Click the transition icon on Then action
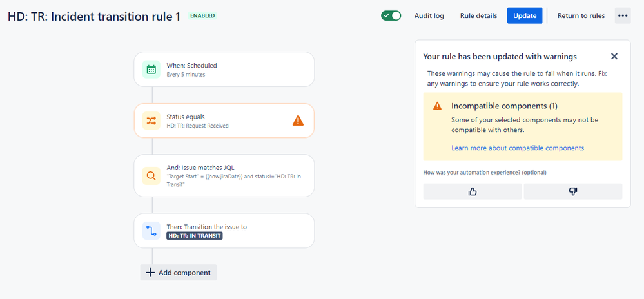This screenshot has height=299, width=644. [151, 231]
